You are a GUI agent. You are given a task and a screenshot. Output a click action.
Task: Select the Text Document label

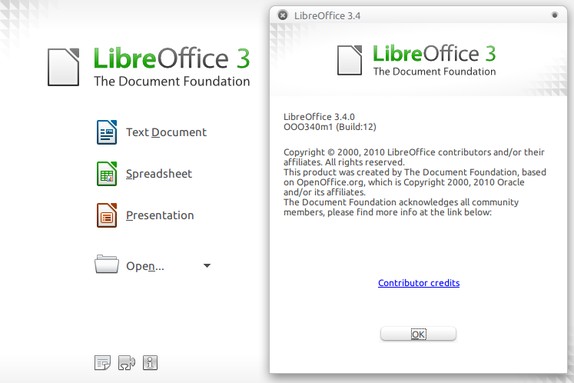[x=166, y=132]
